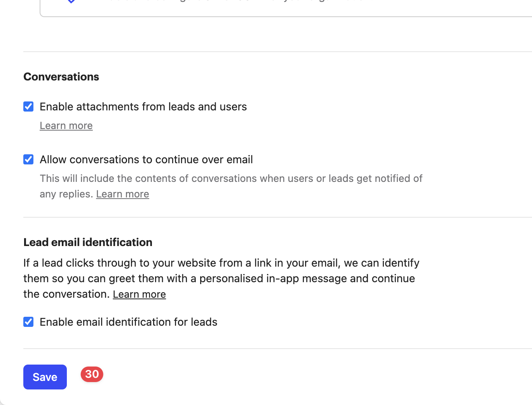The image size is (532, 405).
Task: Follow Learn more link in Lead email identification
Action: pos(139,294)
